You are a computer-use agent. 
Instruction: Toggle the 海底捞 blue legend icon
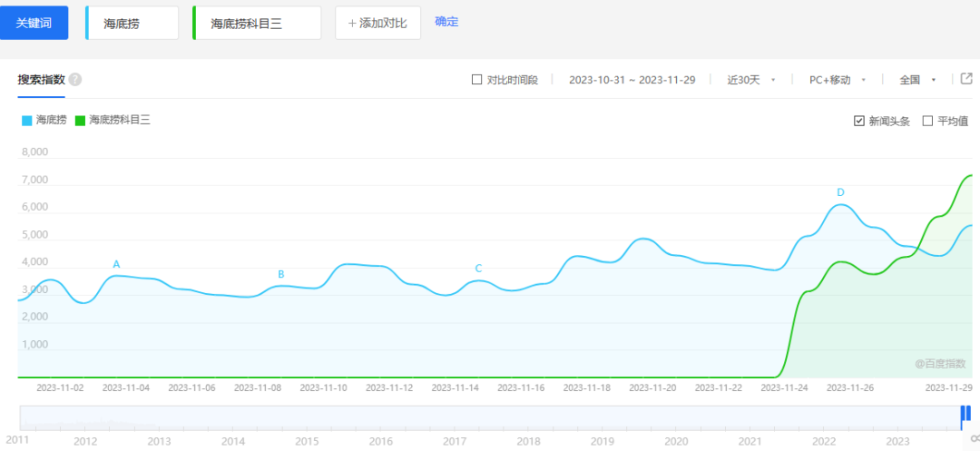click(x=27, y=120)
